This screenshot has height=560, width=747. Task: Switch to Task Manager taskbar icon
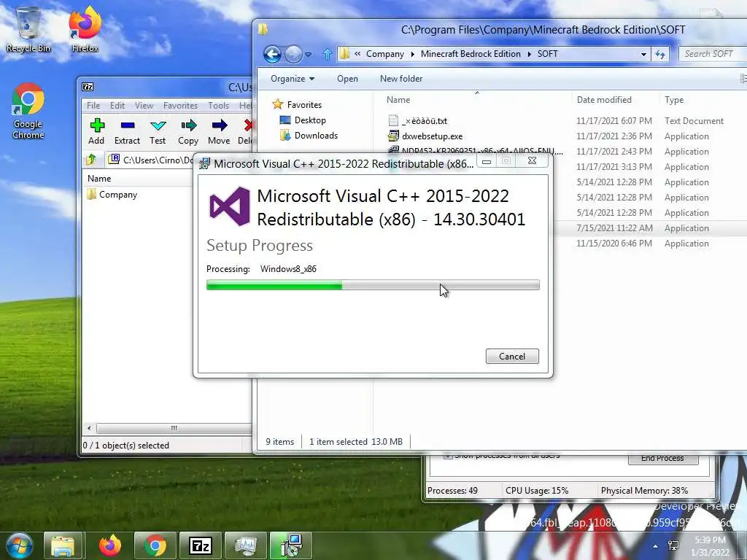click(x=245, y=545)
